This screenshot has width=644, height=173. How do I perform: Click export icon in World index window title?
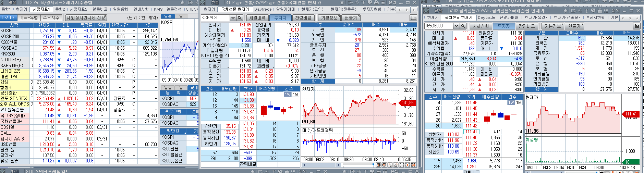click(191, 2)
